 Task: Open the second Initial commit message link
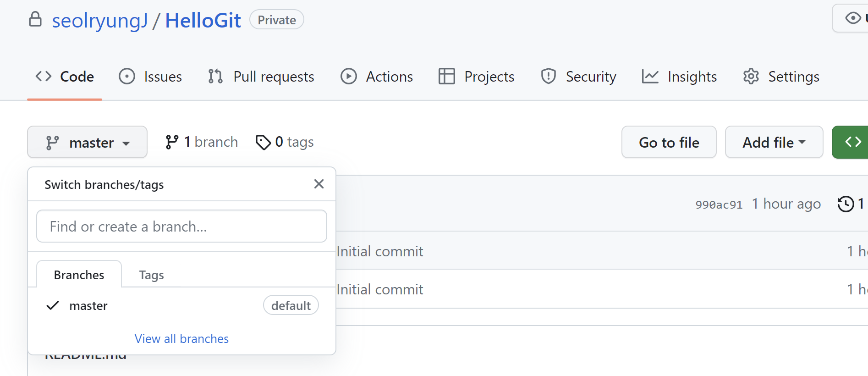pyautogui.click(x=379, y=289)
